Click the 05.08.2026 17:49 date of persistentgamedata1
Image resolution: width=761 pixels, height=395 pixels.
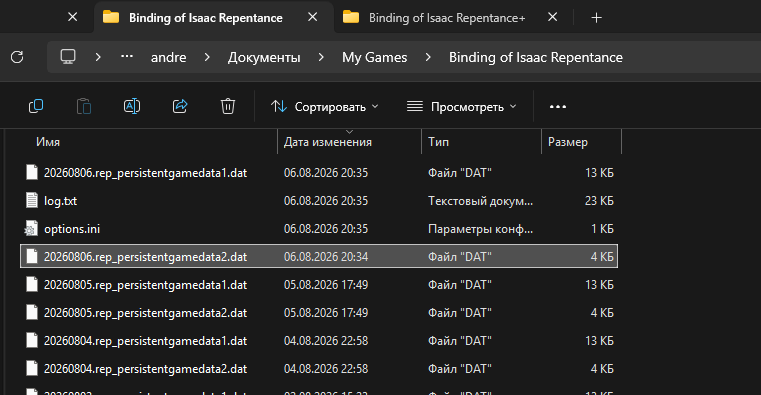(x=326, y=285)
